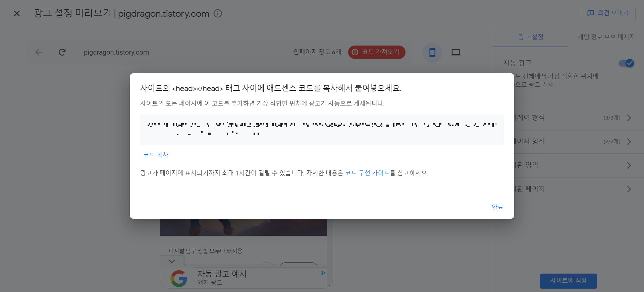Open the 코드 구현 가이드 link
Image resolution: width=644 pixels, height=292 pixels.
tap(367, 173)
